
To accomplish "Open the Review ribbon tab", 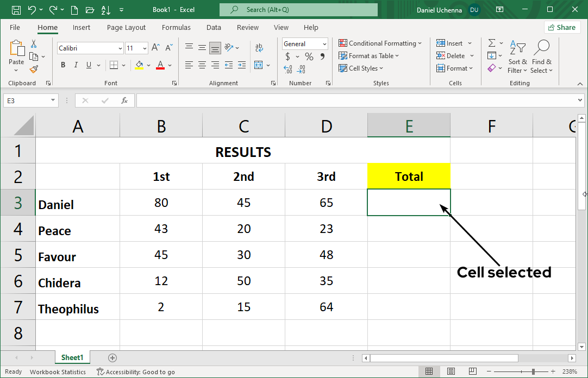I will pos(247,27).
